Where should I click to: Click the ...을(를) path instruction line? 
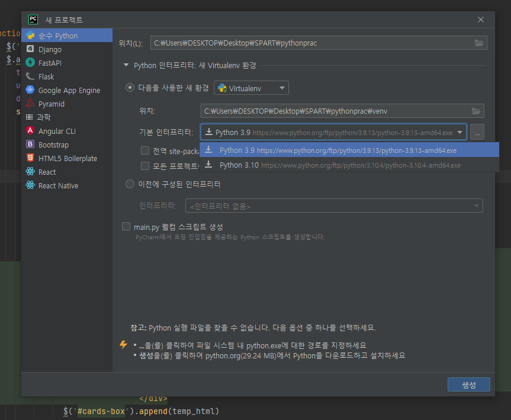(x=253, y=345)
